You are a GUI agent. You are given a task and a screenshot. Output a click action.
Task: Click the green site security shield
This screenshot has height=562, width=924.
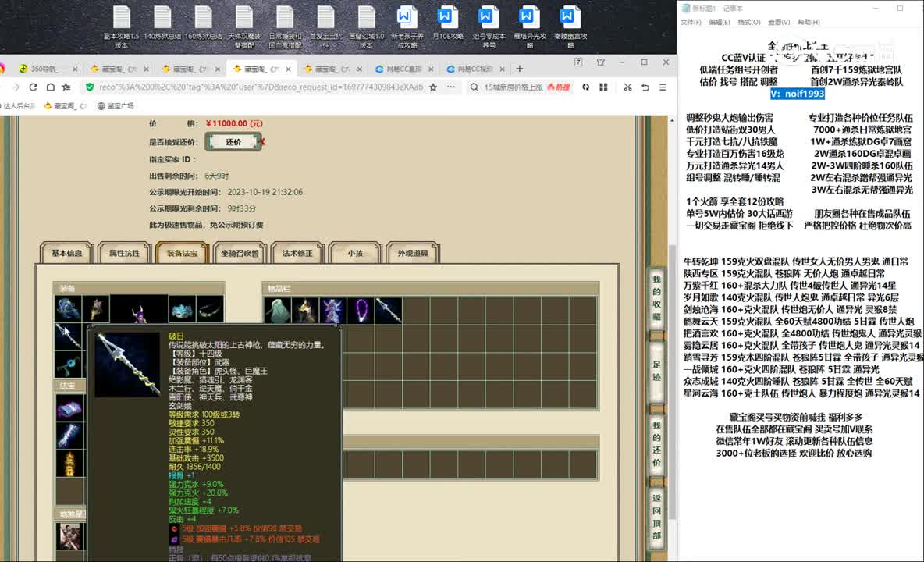tap(90, 87)
